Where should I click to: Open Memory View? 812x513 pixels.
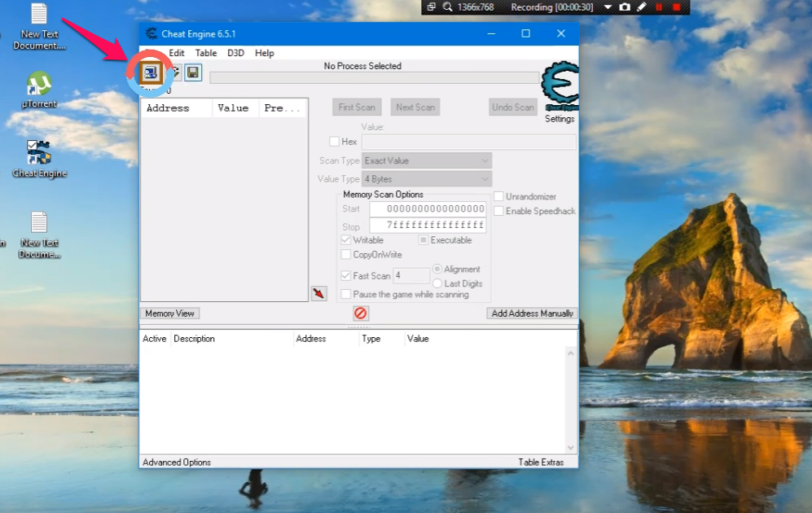tap(170, 313)
